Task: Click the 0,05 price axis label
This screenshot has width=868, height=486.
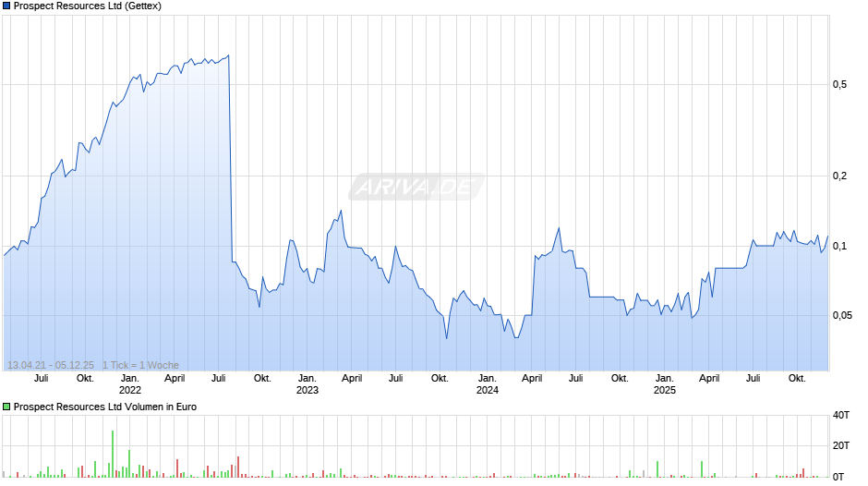Action: tap(842, 315)
